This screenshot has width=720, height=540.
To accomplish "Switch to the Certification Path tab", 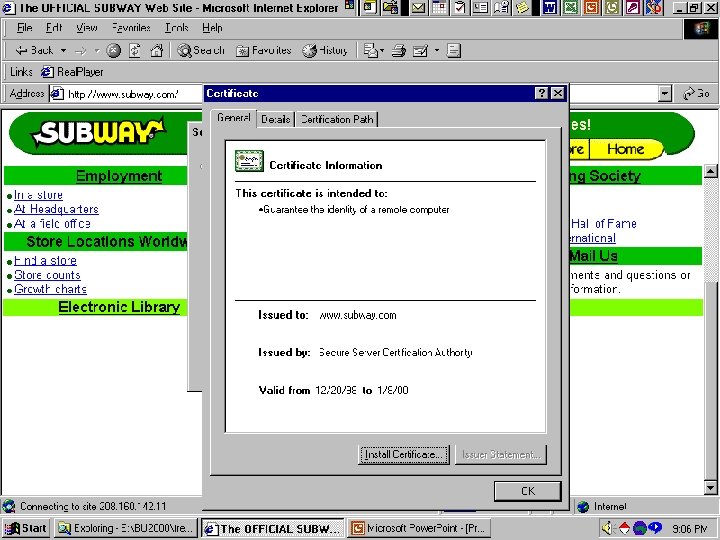I will point(337,119).
